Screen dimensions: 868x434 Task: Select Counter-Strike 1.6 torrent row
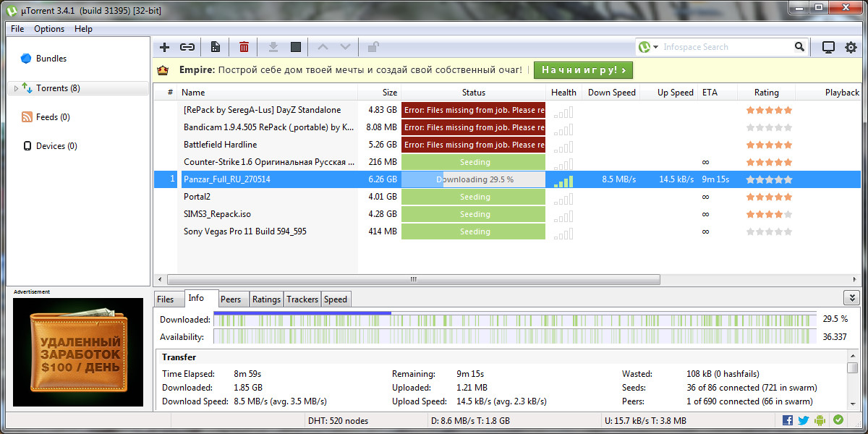[506, 162]
